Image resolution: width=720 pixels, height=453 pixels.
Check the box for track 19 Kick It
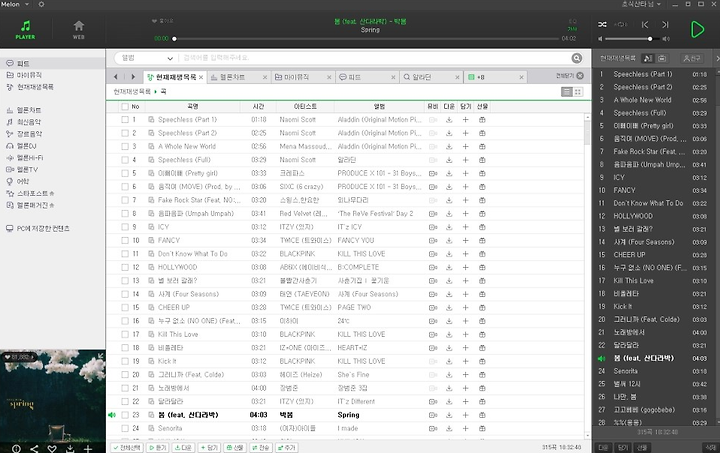(x=125, y=361)
